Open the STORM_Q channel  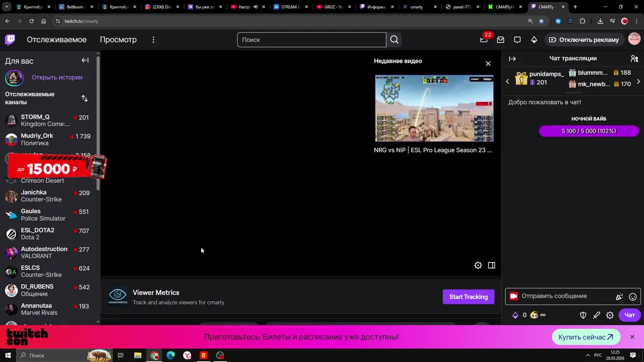(x=48, y=121)
